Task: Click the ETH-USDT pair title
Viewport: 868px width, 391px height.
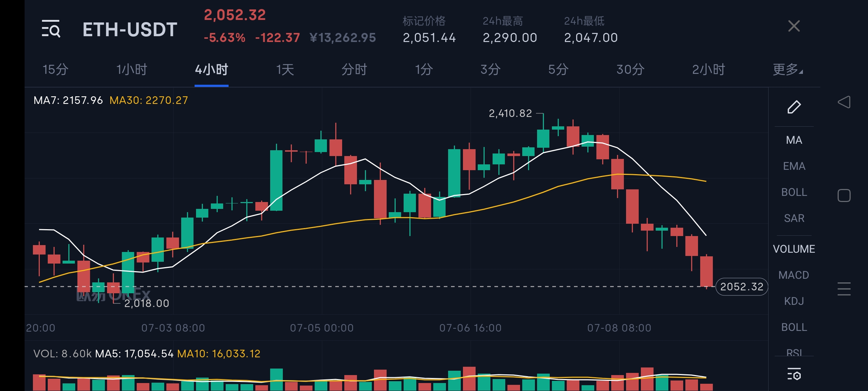Action: (130, 29)
